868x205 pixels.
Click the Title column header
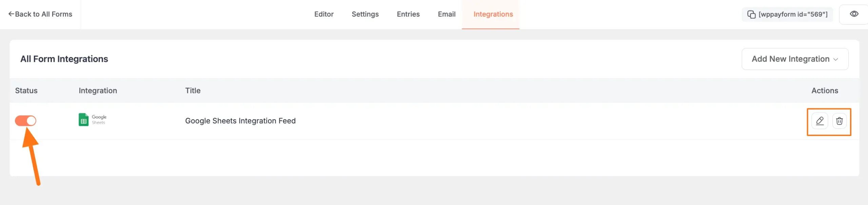point(193,91)
